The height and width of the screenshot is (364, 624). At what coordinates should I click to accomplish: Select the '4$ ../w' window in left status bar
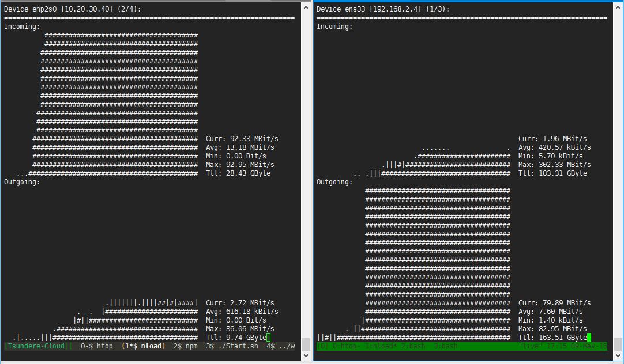click(280, 346)
